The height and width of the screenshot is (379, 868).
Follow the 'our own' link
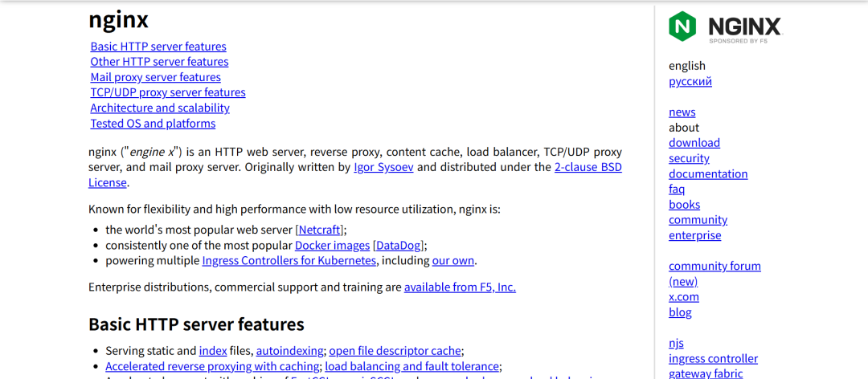coord(452,261)
